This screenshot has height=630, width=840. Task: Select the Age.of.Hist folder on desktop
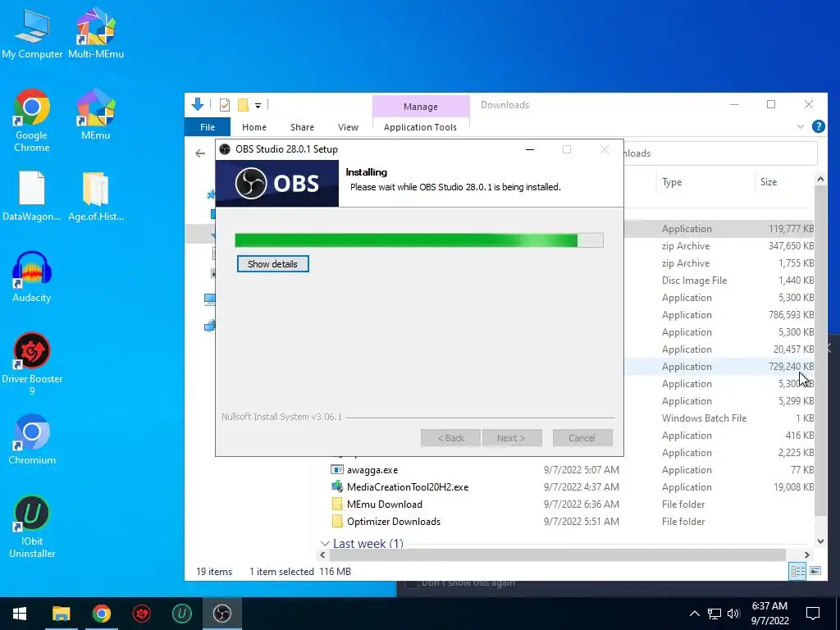coord(96,196)
